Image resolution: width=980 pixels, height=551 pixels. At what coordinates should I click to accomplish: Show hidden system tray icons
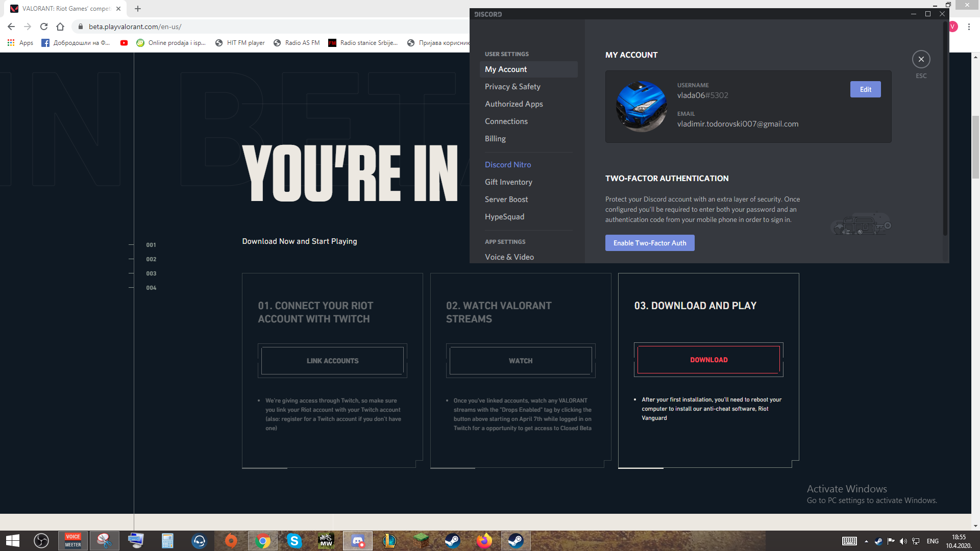[x=866, y=541]
